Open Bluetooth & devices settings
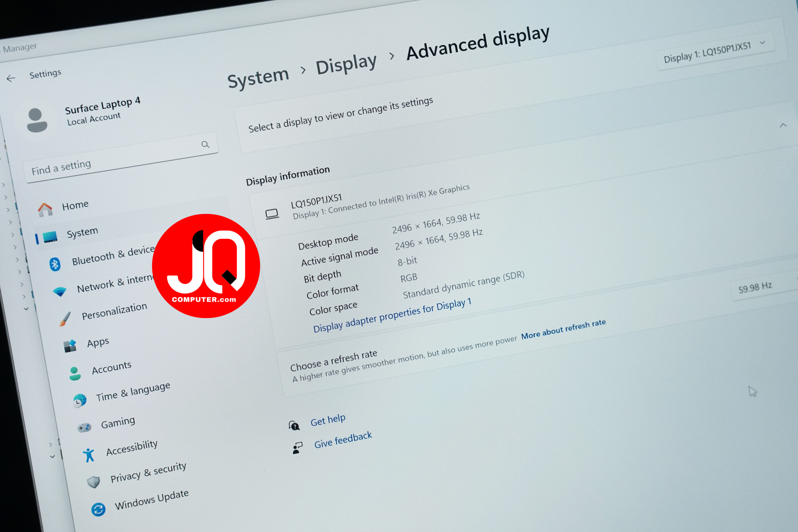The image size is (798, 532). pos(113,256)
